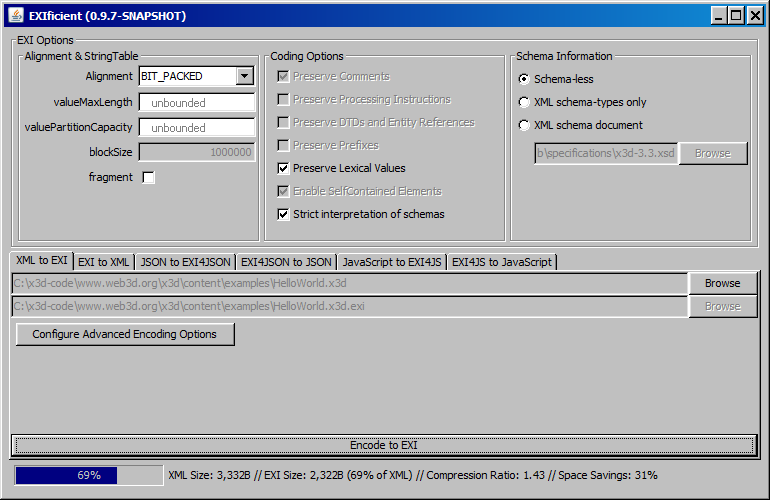770x500 pixels.
Task: Click the HelloWorld.x3d.exi output path field
Action: tap(350, 306)
